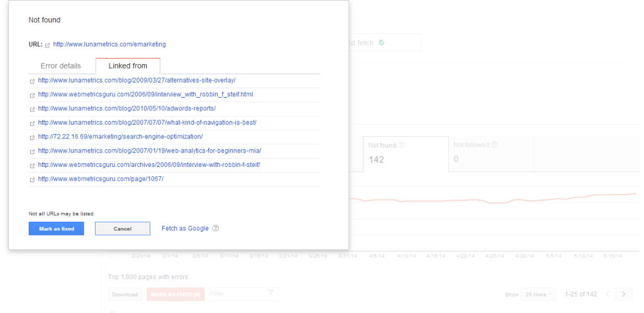
Task: Click external-link icon beside the emarketing URL
Action: point(47,45)
